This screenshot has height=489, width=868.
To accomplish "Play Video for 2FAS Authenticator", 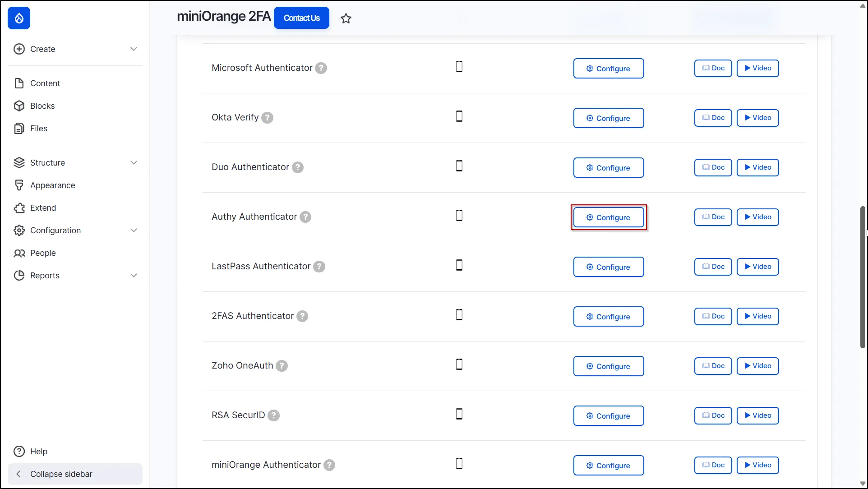I will pyautogui.click(x=758, y=316).
